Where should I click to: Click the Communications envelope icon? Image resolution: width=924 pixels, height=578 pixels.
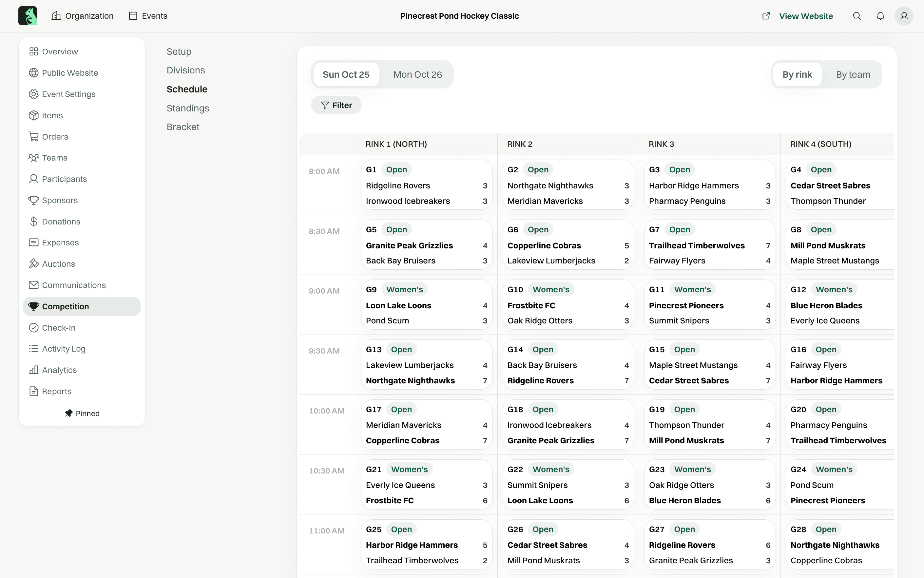pyautogui.click(x=34, y=285)
